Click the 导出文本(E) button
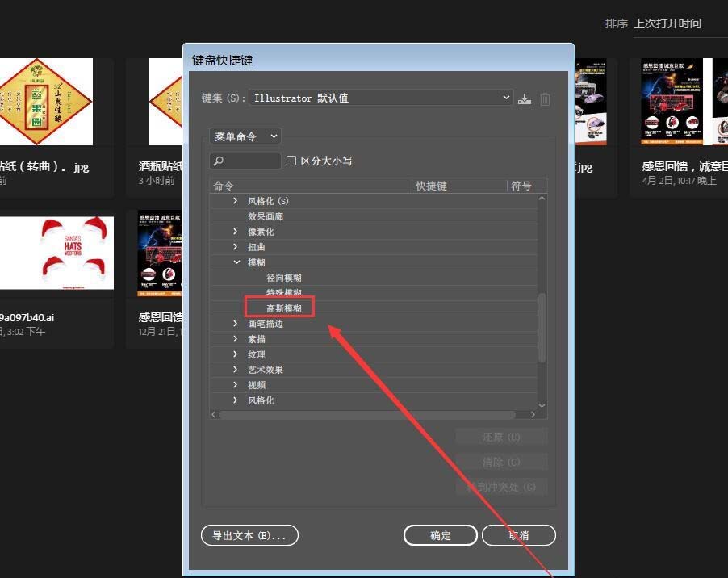 click(249, 535)
